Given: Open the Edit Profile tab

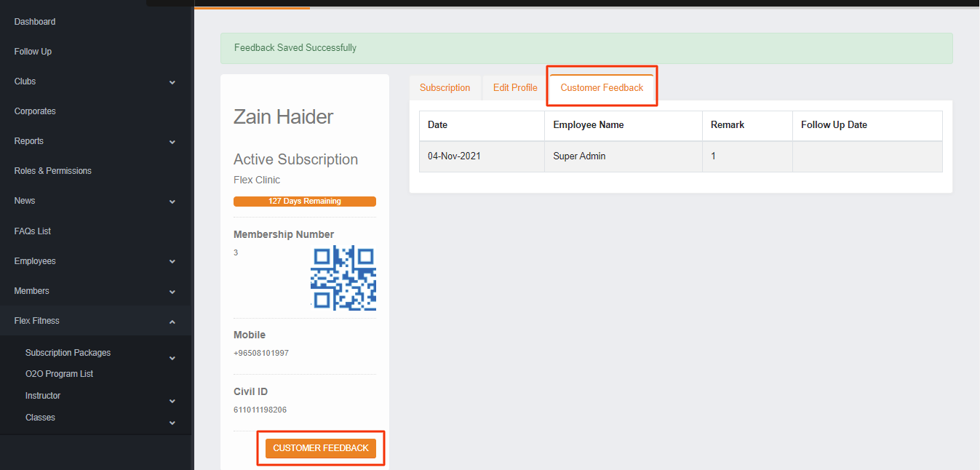Looking at the screenshot, I should coord(515,88).
